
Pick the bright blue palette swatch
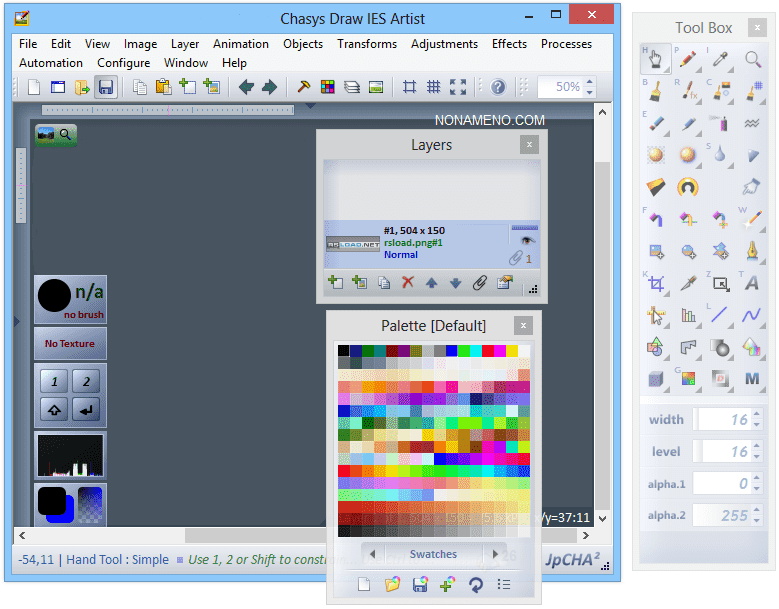(452, 351)
